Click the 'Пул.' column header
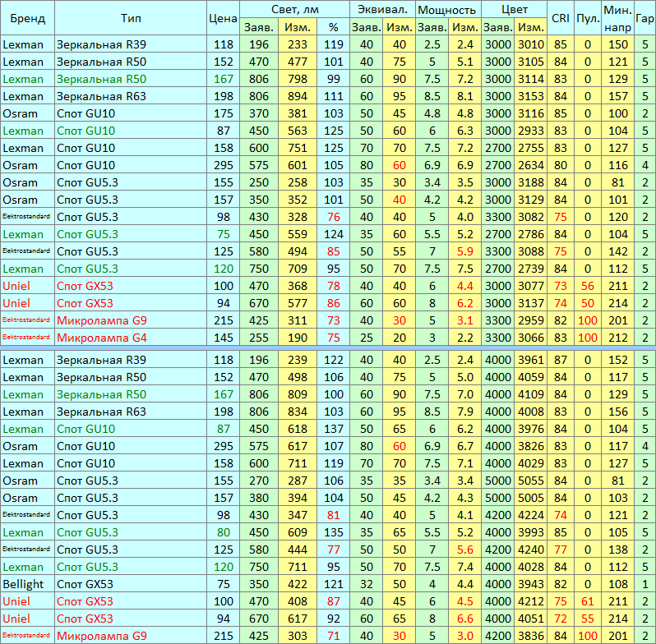 tap(588, 18)
